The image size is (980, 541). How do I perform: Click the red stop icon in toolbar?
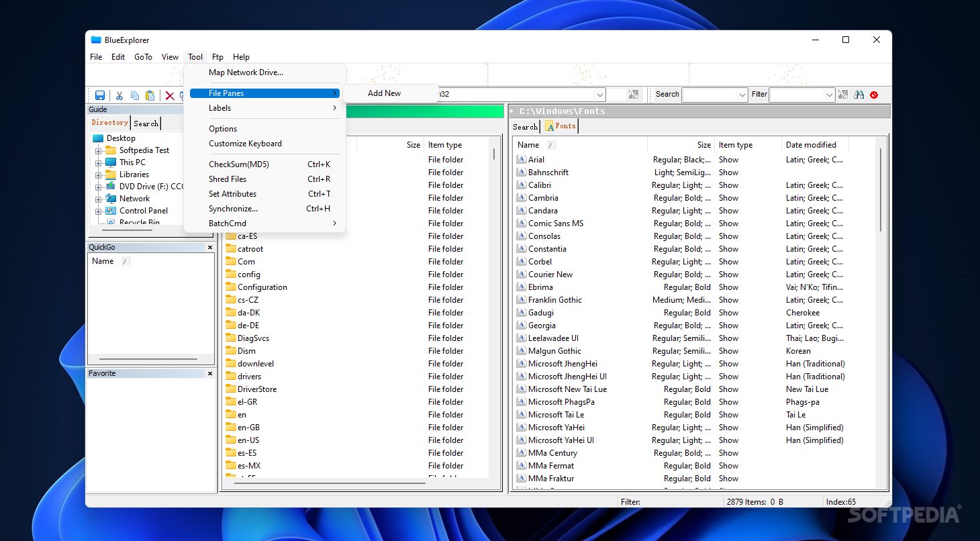coord(874,95)
